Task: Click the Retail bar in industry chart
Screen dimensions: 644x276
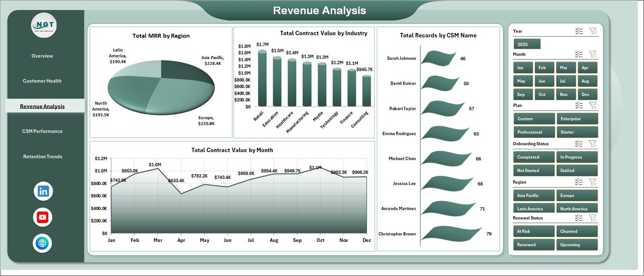Action: (262, 78)
